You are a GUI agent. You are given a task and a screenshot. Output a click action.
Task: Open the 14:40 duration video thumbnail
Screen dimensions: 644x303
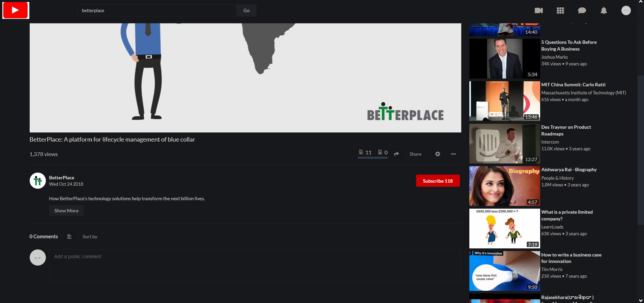(x=505, y=30)
